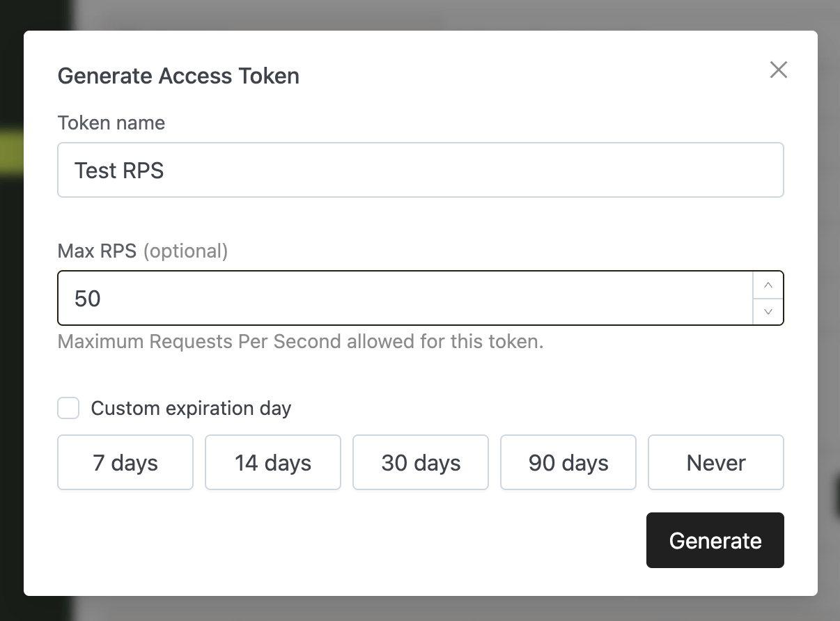The height and width of the screenshot is (621, 840).
Task: Click into the Max RPS number field
Action: [x=404, y=299]
